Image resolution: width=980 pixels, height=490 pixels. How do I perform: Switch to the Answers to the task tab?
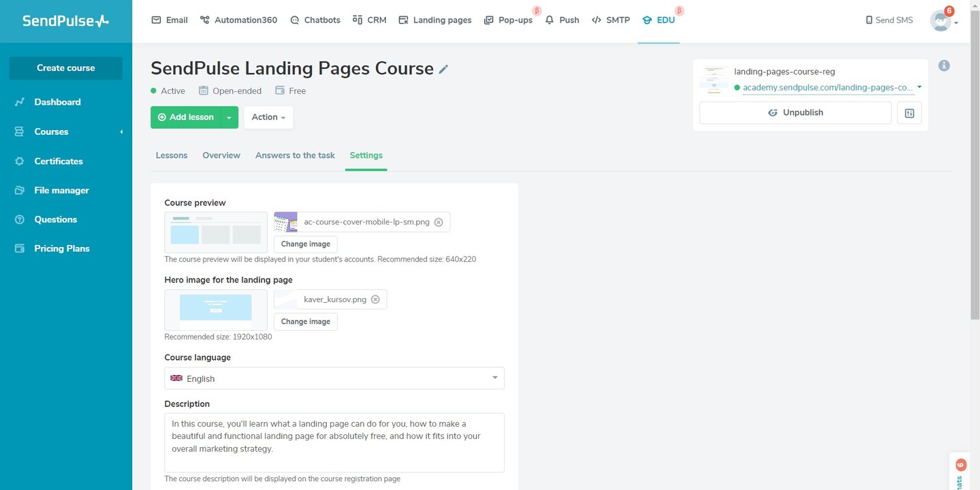tap(294, 155)
